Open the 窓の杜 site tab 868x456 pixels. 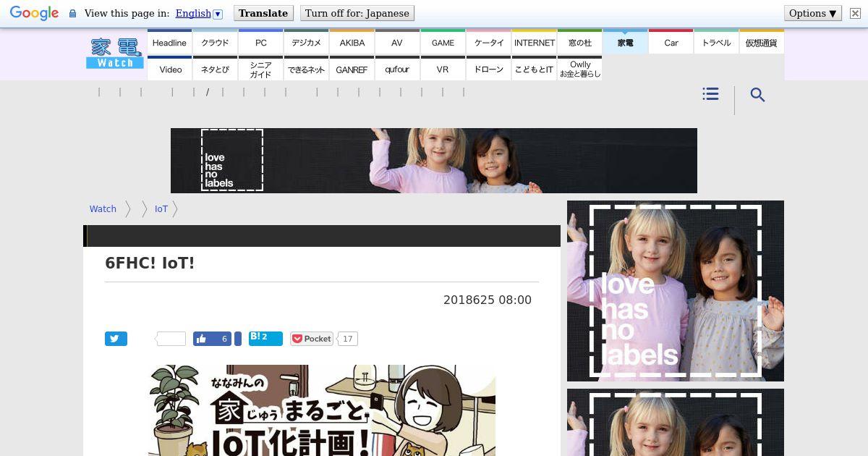[x=579, y=43]
